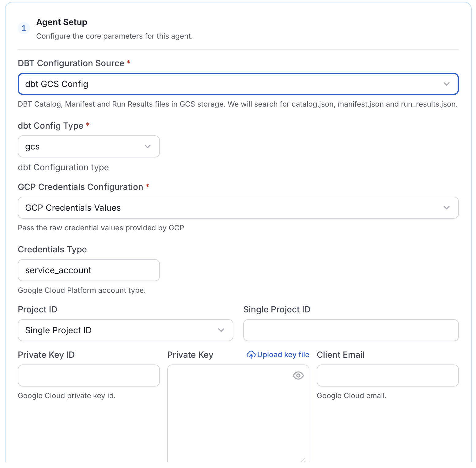Click the Private Key ID input
Screen dimensions: 476x468
[89, 376]
